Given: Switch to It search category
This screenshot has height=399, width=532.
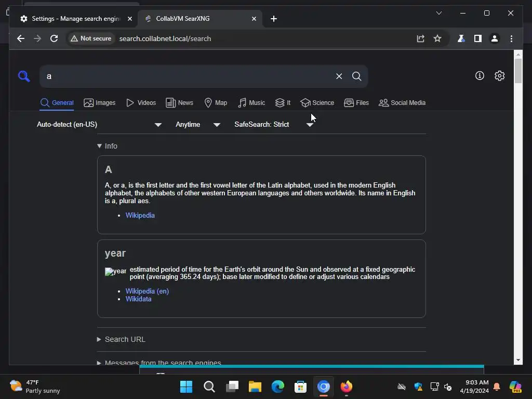Looking at the screenshot, I should point(283,103).
